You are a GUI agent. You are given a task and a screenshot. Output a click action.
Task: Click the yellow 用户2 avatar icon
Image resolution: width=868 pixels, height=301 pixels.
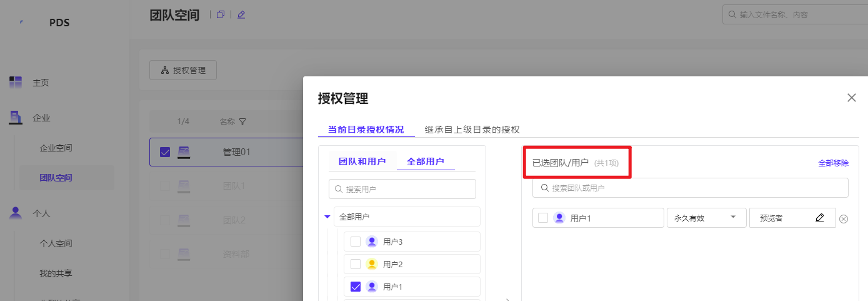[372, 264]
